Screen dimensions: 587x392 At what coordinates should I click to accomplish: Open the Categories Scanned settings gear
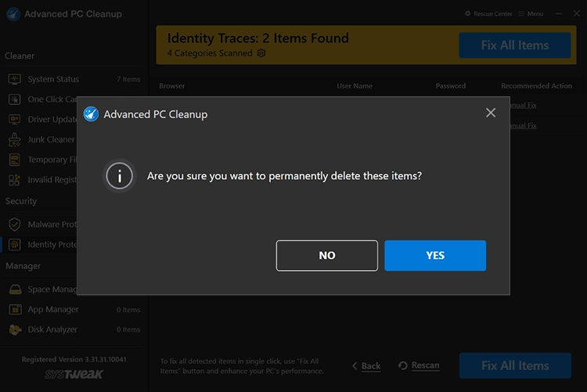tap(261, 53)
